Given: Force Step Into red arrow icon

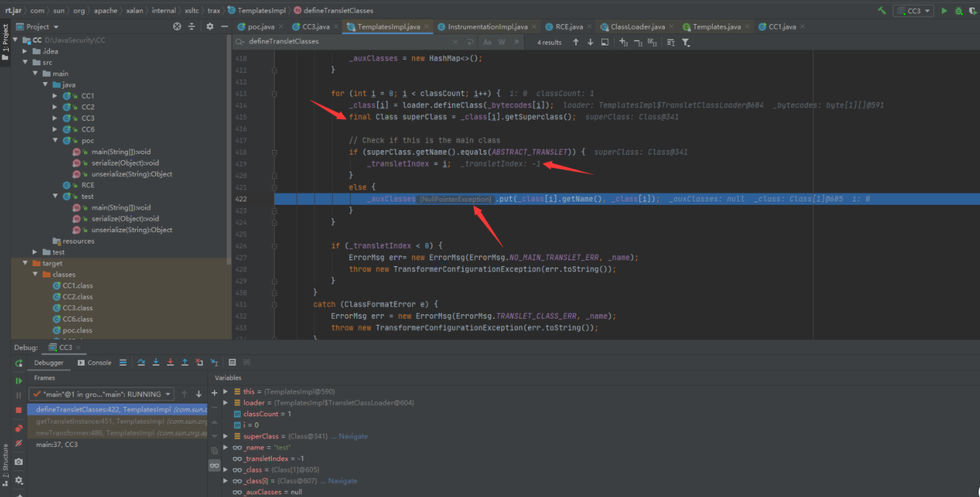Looking at the screenshot, I should [x=171, y=362].
